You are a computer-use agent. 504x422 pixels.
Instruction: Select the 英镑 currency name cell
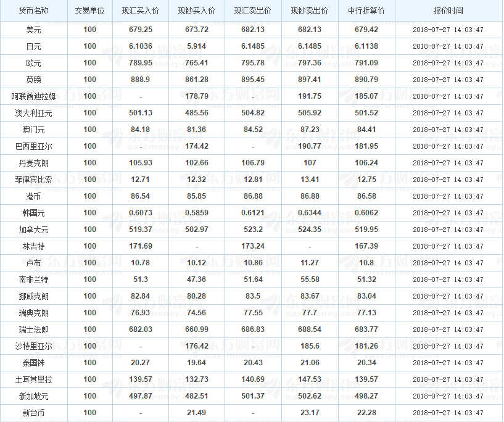pos(34,80)
